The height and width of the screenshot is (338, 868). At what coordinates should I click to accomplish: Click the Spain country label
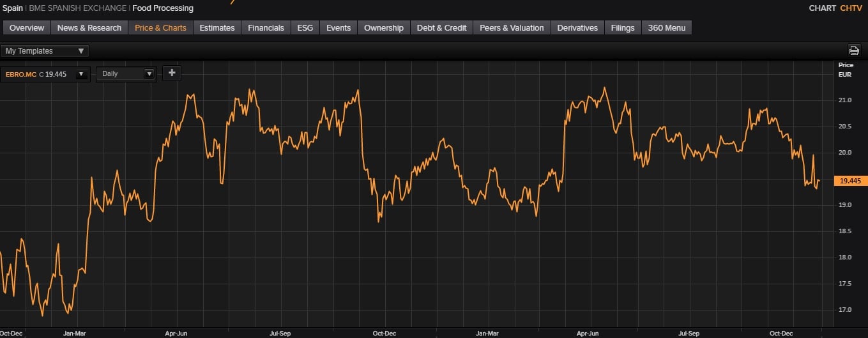pyautogui.click(x=13, y=8)
